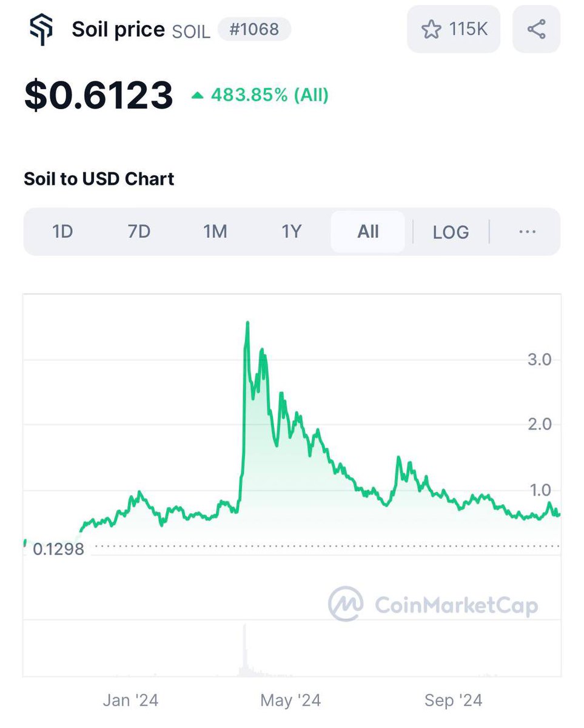Add Soil to watchlist via star icon

pos(431,29)
